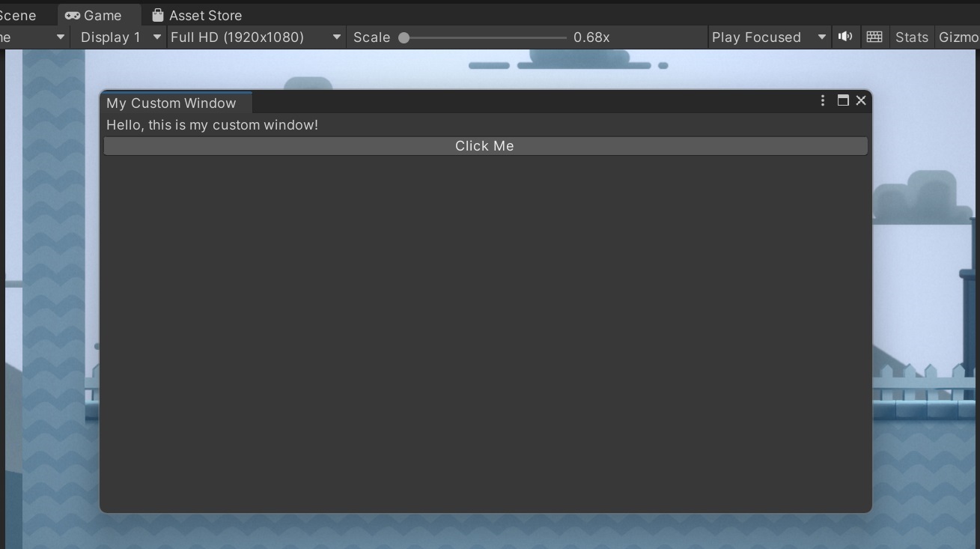Screen dimensions: 980x549
Task: Expand the Play Focused dropdown
Action: (769, 37)
